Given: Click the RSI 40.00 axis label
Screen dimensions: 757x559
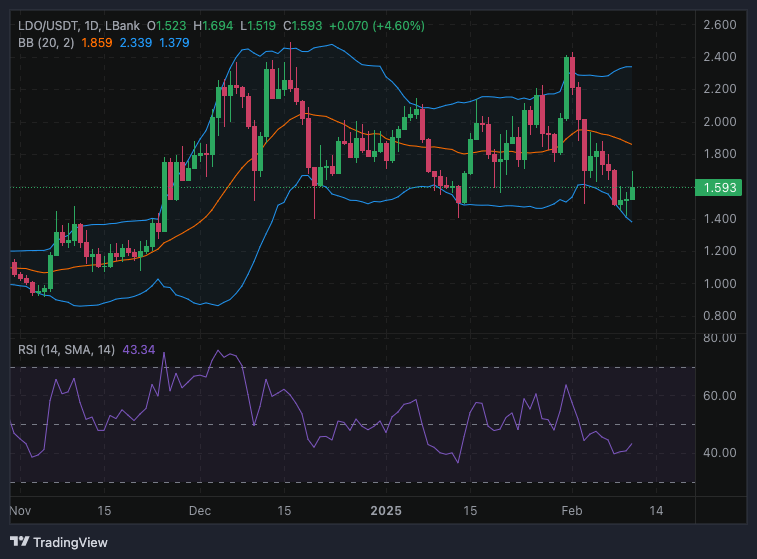Looking at the screenshot, I should [x=720, y=453].
